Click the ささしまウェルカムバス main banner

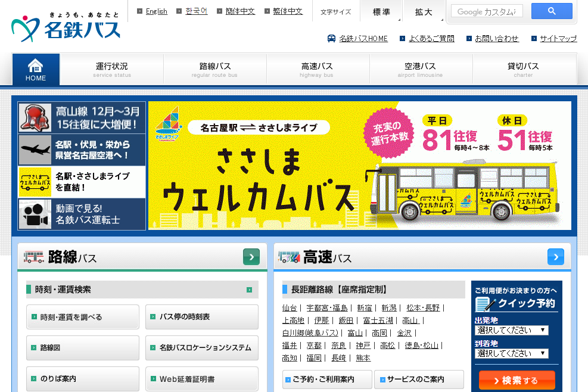coord(360,166)
